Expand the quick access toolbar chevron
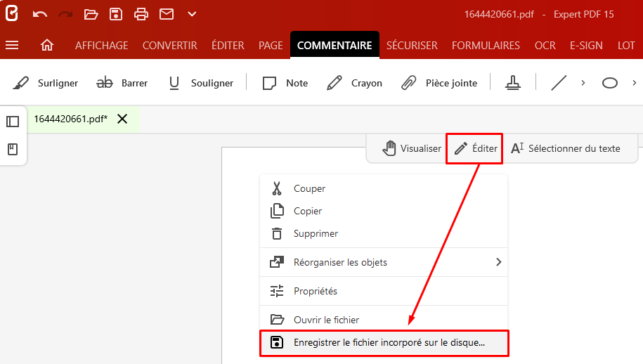 [192, 14]
